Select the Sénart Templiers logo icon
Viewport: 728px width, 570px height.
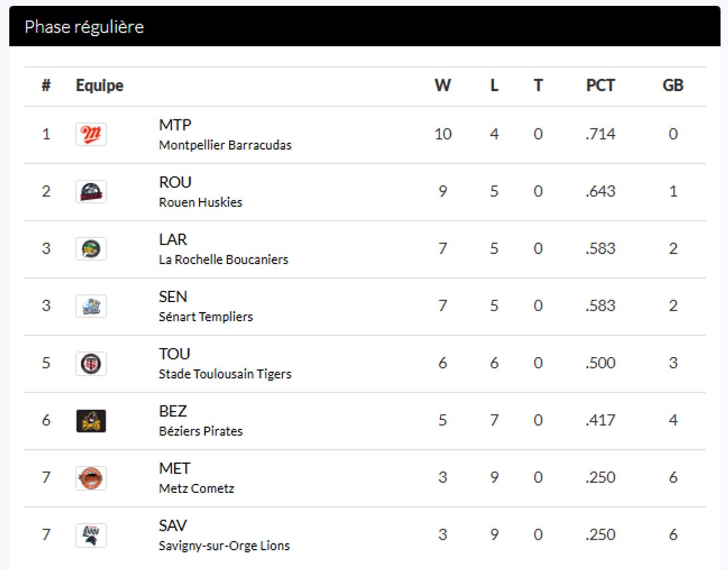[x=91, y=306]
